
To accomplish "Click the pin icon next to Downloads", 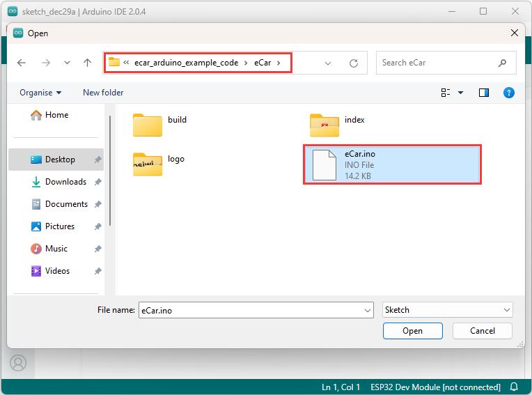I will 97,182.
